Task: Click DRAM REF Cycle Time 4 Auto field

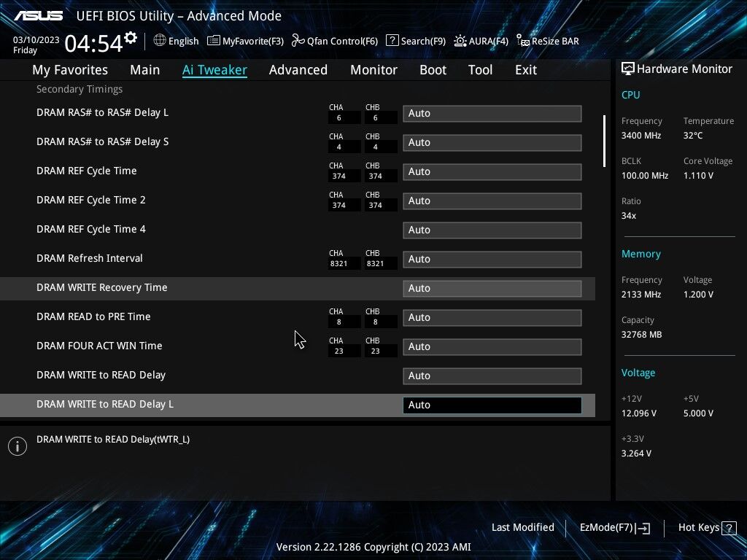Action: (x=492, y=230)
